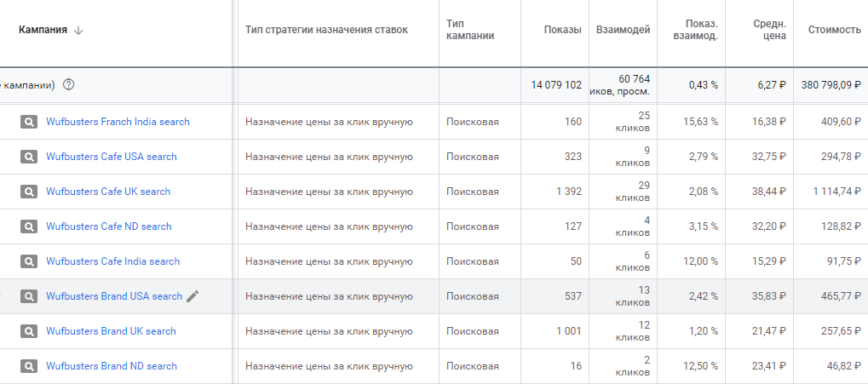Click search icon beside Brand ND campaign
This screenshot has width=868, height=384.
30,366
